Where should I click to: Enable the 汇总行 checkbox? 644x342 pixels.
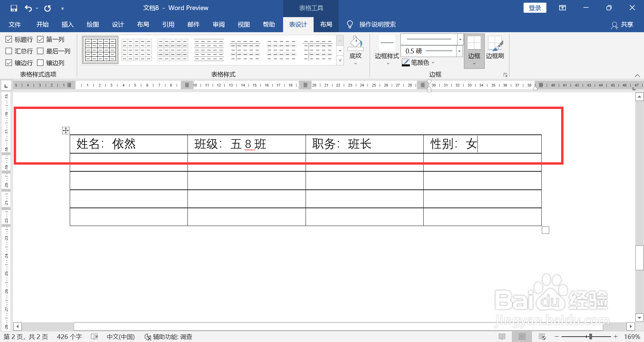click(9, 51)
